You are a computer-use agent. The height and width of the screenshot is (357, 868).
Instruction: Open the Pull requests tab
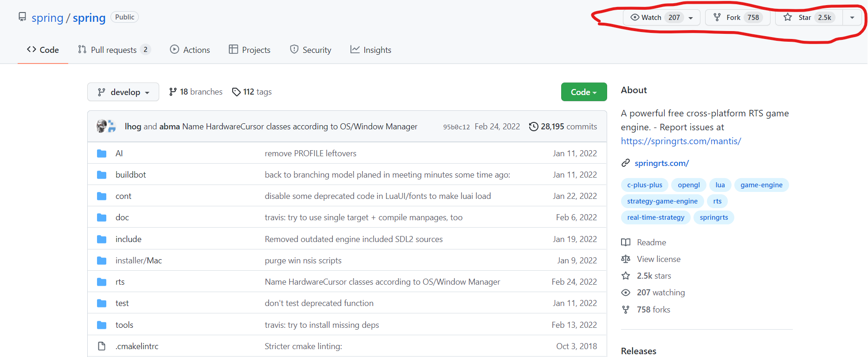pyautogui.click(x=114, y=50)
